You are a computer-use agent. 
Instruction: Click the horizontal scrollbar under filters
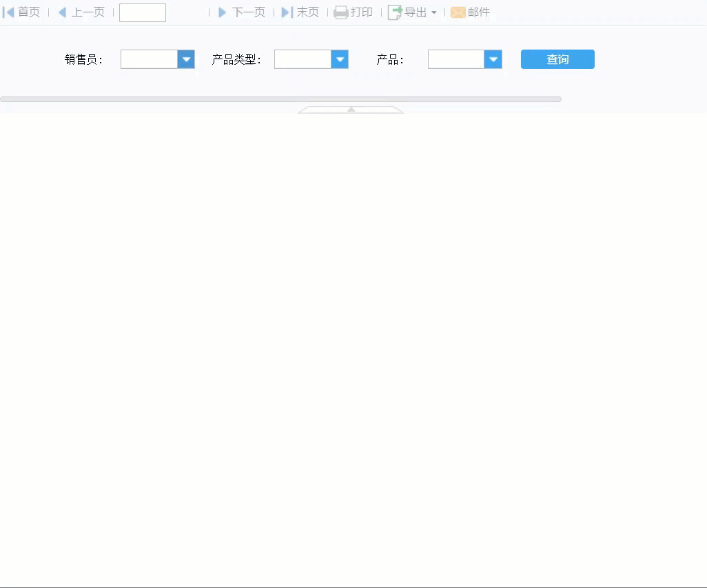(x=280, y=99)
